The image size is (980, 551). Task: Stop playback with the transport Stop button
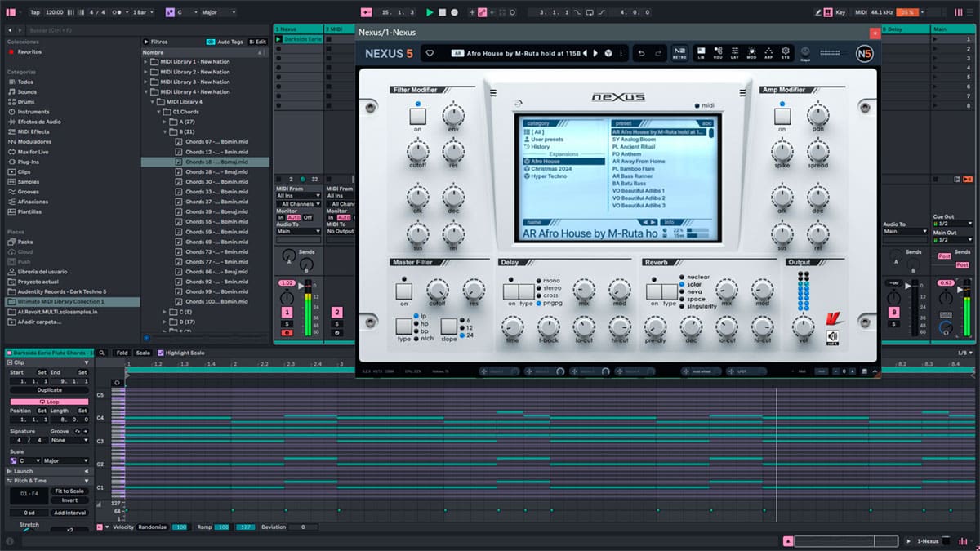(x=442, y=12)
